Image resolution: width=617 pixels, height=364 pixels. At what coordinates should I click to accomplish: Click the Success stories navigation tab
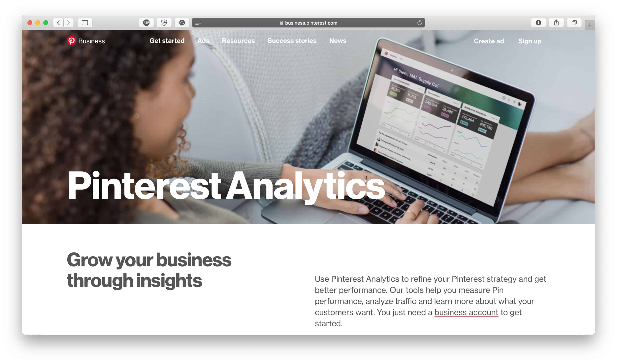(292, 41)
